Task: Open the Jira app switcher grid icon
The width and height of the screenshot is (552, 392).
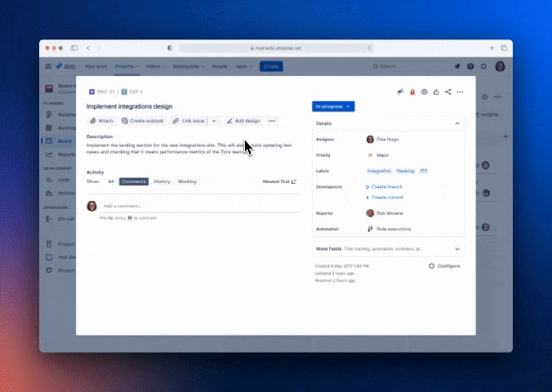Action: click(48, 66)
